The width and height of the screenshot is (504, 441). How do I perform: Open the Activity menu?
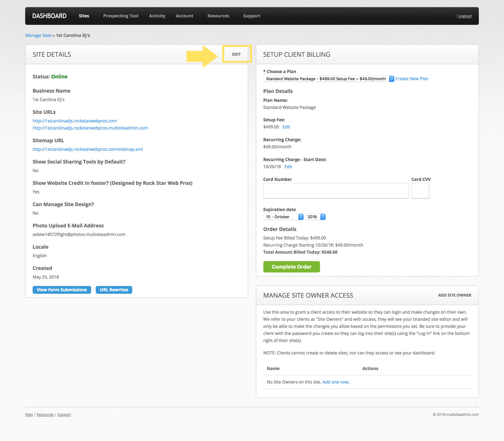point(157,16)
